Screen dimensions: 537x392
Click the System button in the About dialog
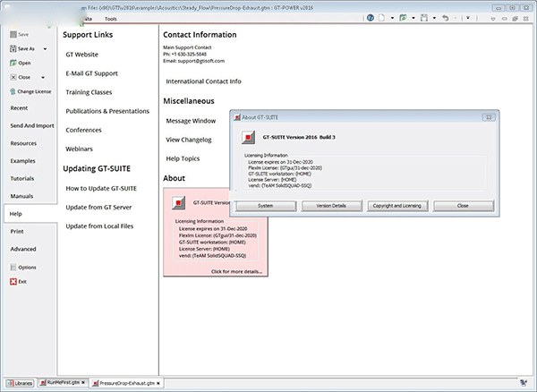[x=266, y=206]
